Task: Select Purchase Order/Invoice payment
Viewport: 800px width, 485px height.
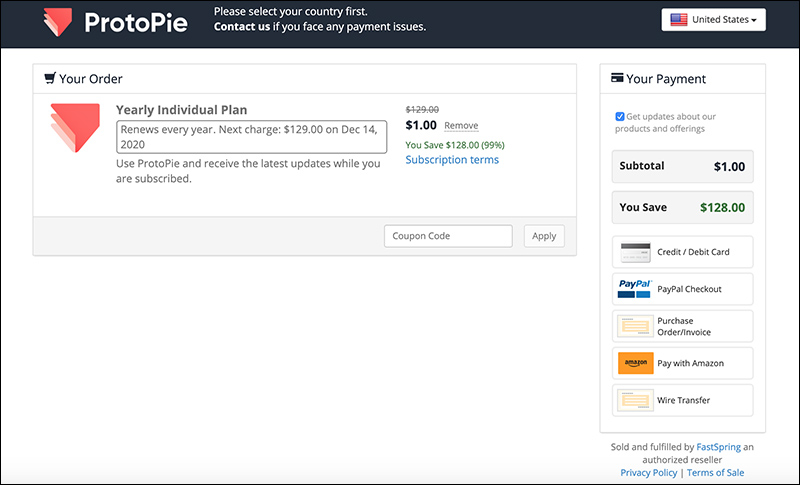Action: point(682,326)
